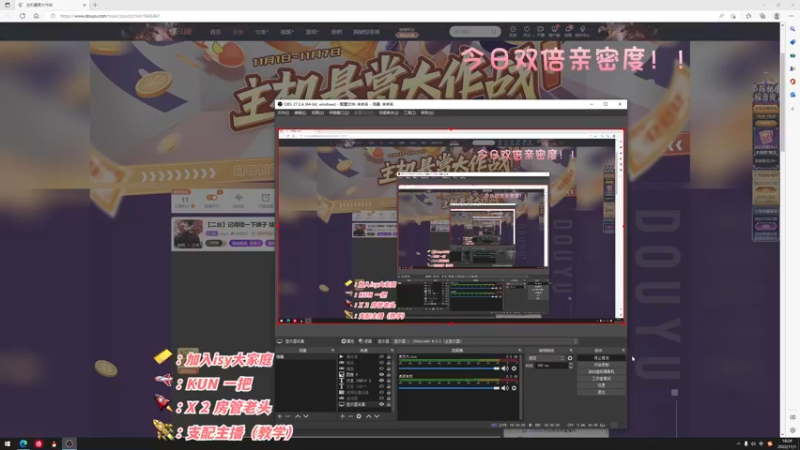
Task: Pop out the audio mixer dock panel
Action: [519, 351]
